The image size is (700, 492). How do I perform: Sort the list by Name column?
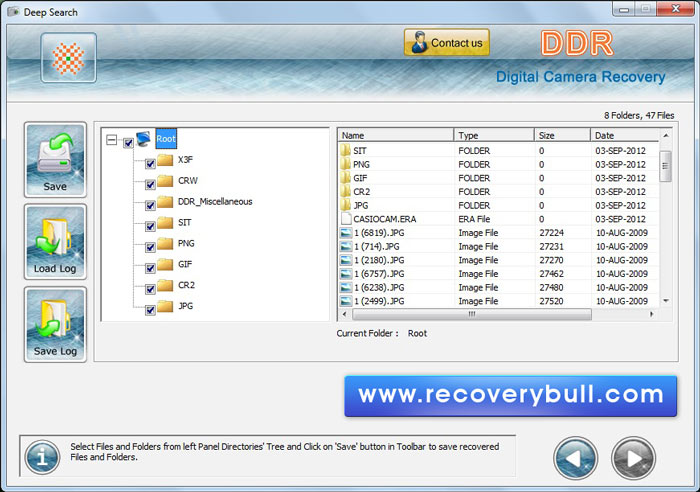[396, 135]
